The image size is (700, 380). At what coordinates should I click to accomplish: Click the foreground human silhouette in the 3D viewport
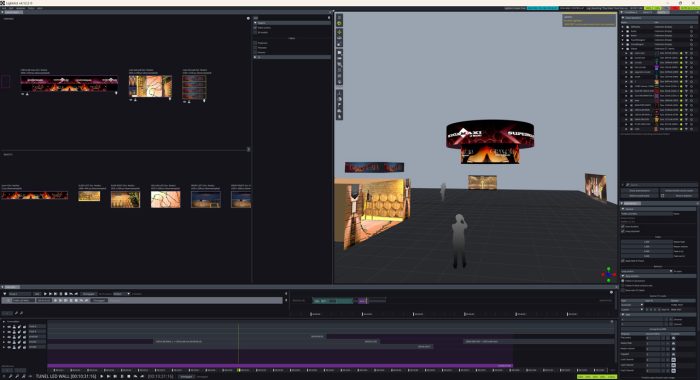pos(459,241)
